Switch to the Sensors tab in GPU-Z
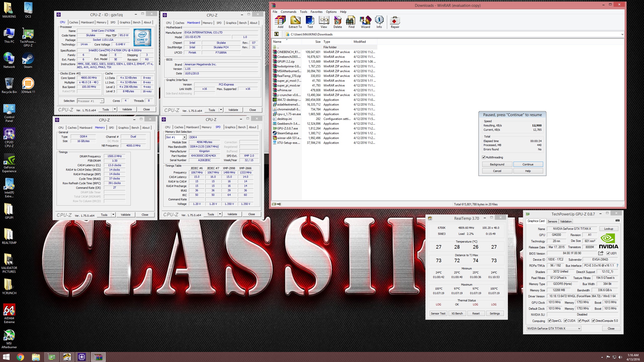The width and height of the screenshot is (644, 362). [552, 221]
